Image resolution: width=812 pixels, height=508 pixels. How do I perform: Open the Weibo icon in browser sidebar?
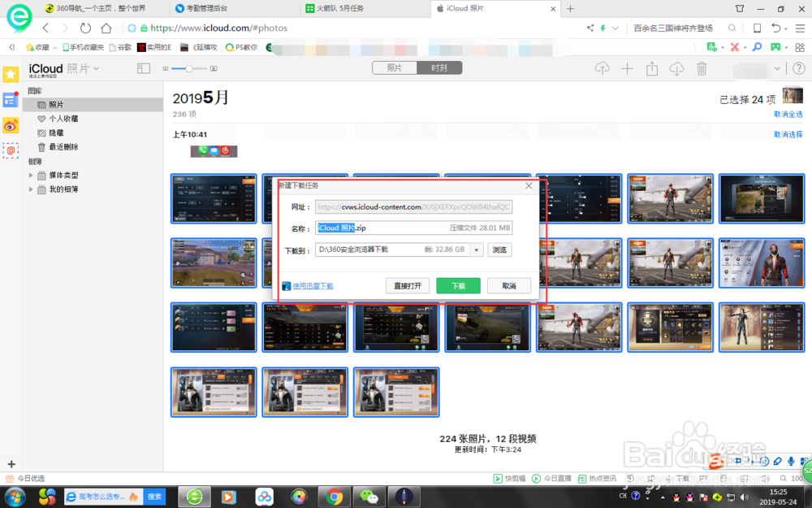[x=11, y=125]
